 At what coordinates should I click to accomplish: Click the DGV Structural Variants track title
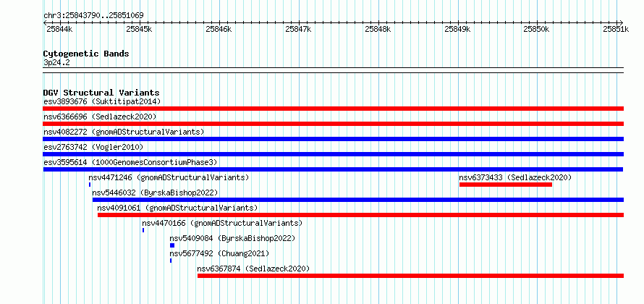point(101,93)
